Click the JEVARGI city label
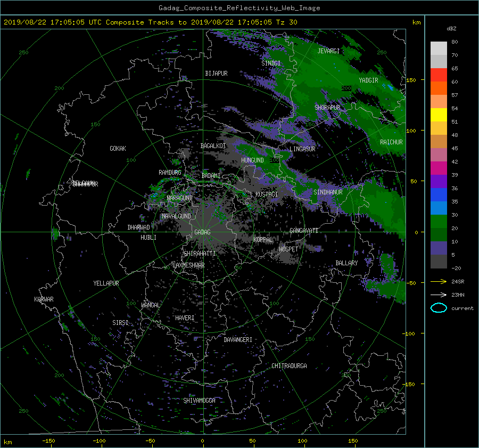This screenshot has width=479, height=448. (328, 51)
